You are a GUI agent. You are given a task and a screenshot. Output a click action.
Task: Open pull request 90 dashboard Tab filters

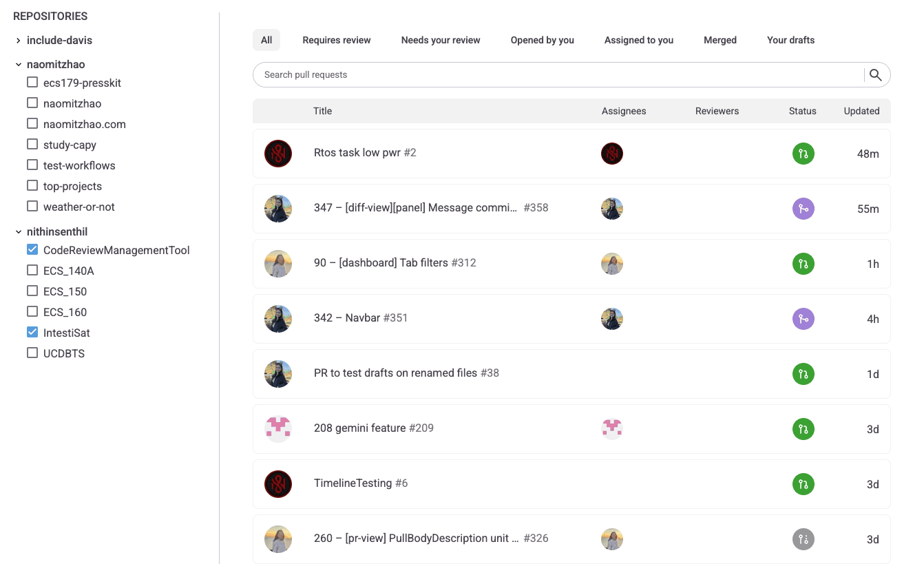(395, 263)
